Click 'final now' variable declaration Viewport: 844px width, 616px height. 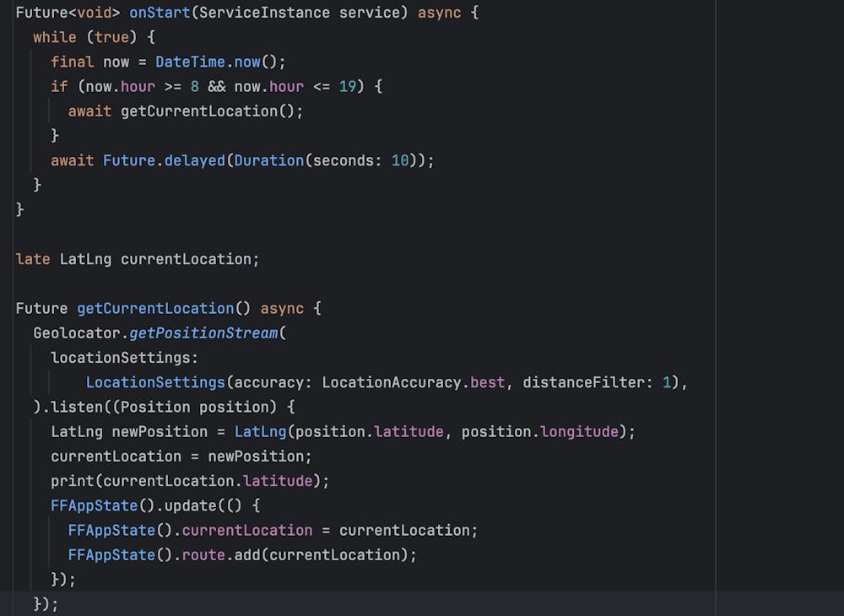(90, 62)
